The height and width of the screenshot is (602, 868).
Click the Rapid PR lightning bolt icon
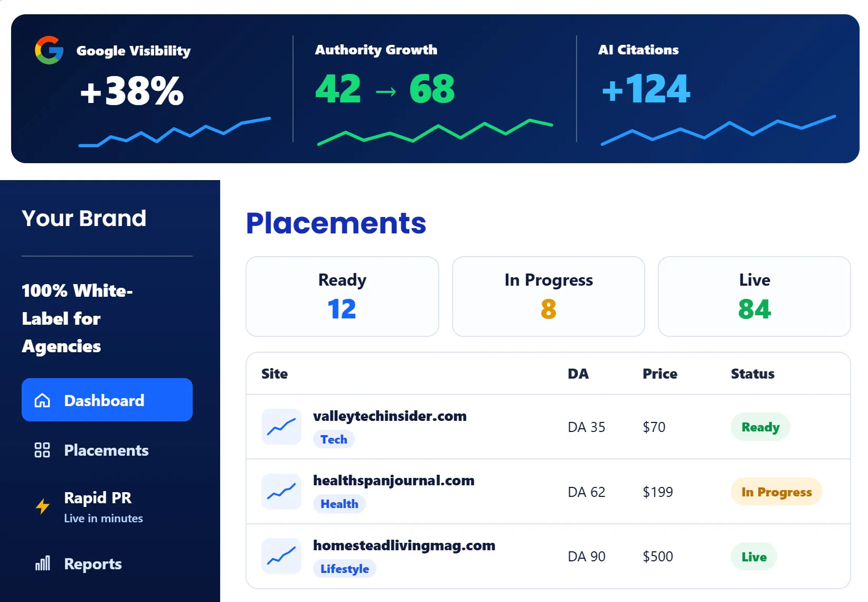43,506
